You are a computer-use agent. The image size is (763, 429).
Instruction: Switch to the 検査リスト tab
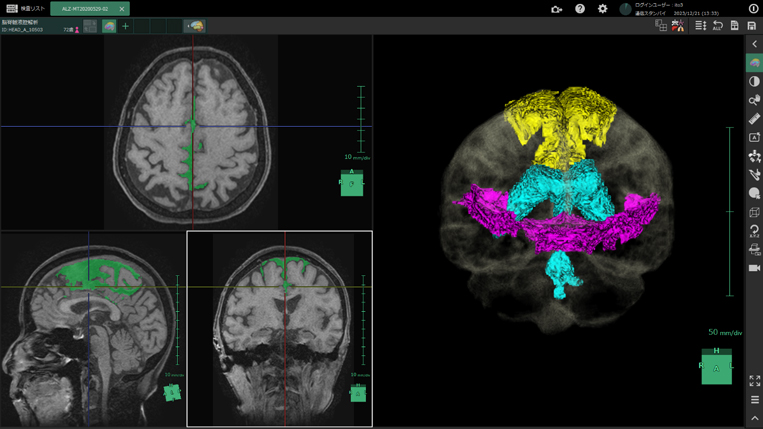[x=25, y=9]
